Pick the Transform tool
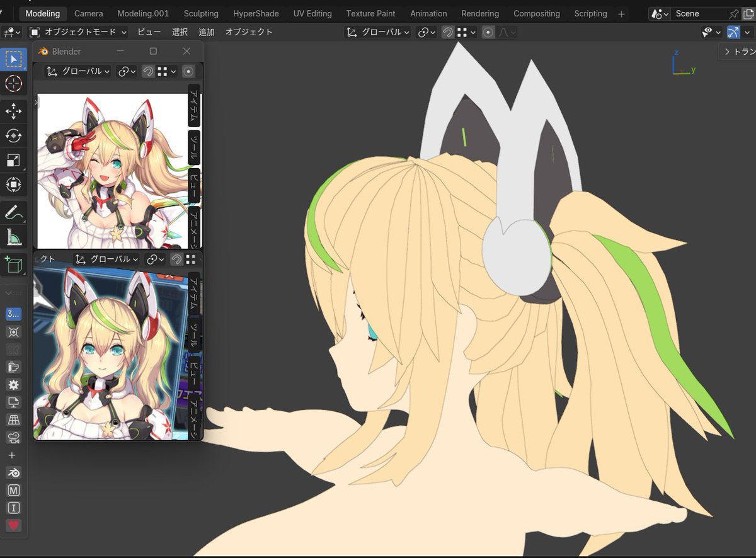The width and height of the screenshot is (756, 558). (14, 185)
